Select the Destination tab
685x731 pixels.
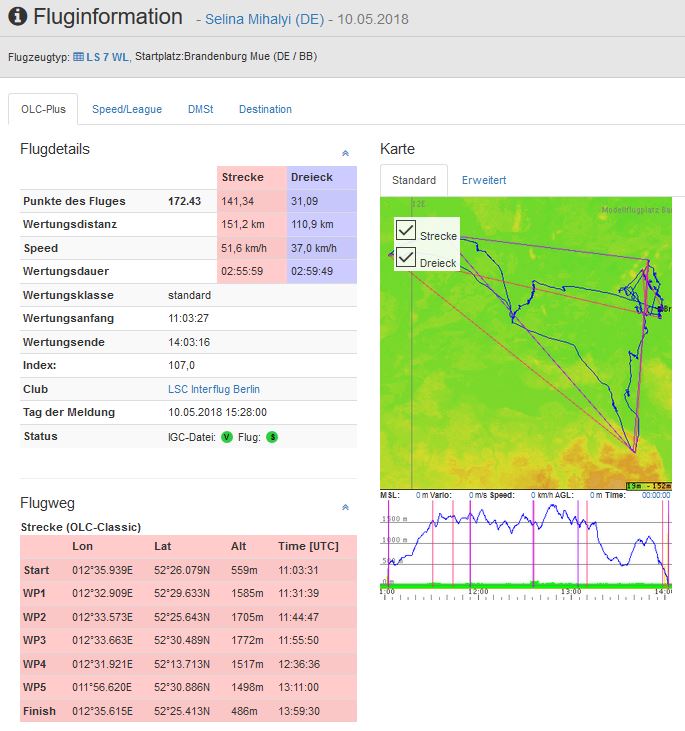click(265, 109)
